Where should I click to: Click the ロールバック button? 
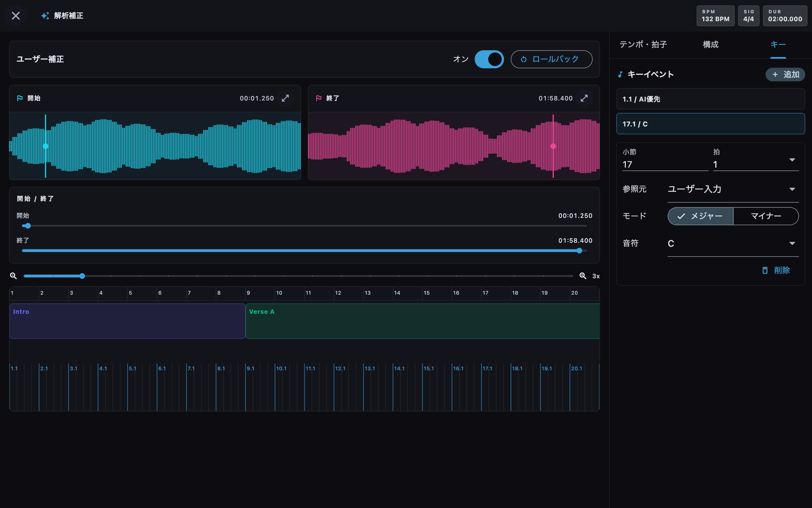coord(551,59)
